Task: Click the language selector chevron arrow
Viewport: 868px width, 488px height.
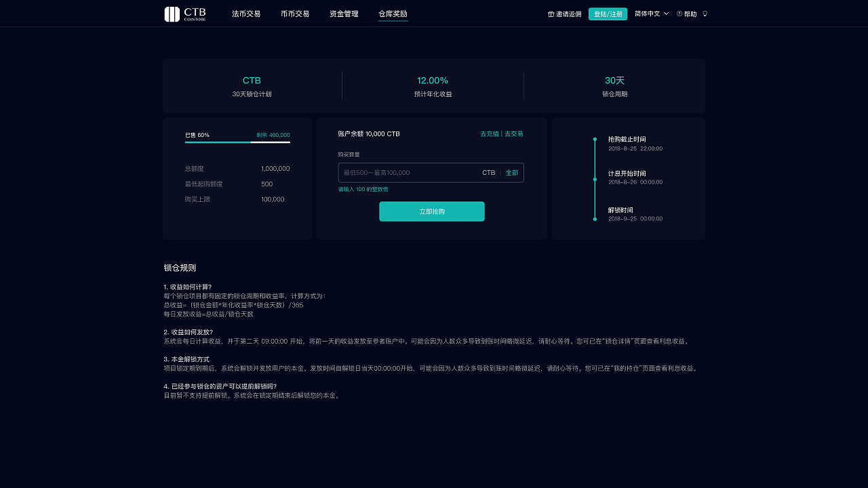Action: 665,14
